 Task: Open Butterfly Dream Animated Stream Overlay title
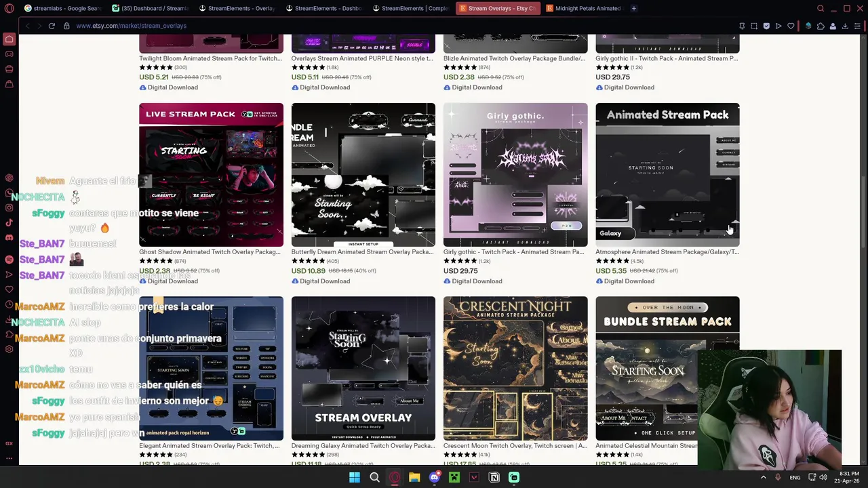pyautogui.click(x=362, y=252)
